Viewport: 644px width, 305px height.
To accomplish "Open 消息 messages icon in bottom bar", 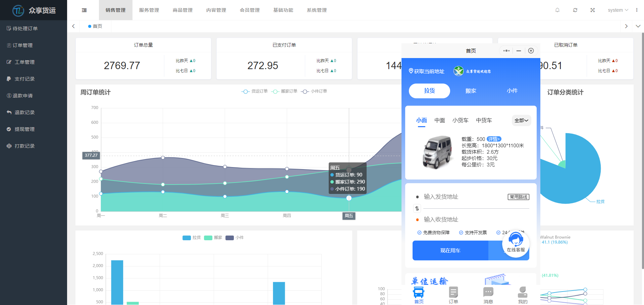I will pos(488,295).
